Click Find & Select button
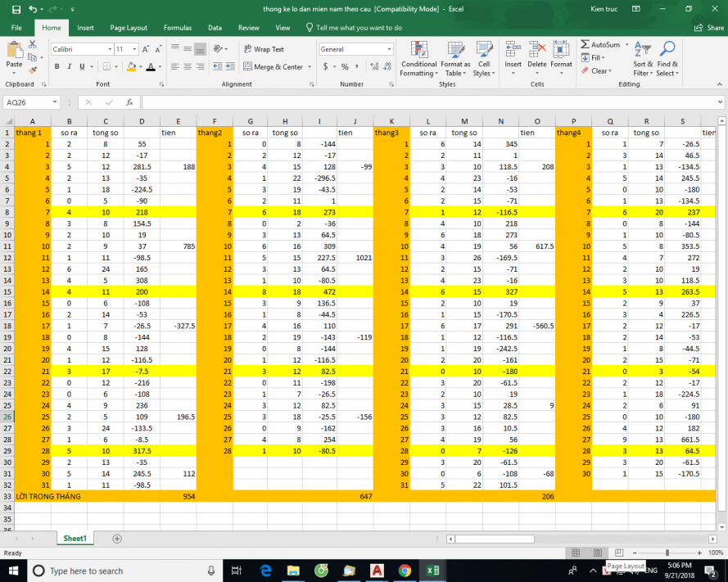The image size is (728, 582). pos(667,59)
